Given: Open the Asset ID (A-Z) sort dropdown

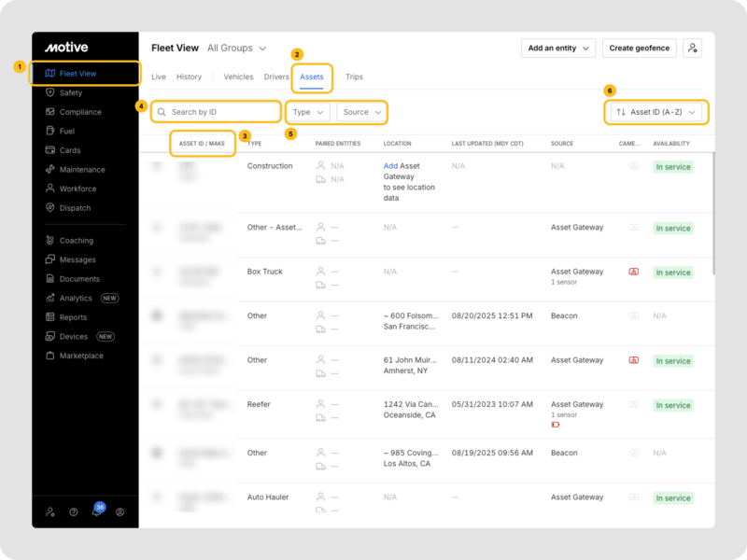Looking at the screenshot, I should [x=656, y=112].
